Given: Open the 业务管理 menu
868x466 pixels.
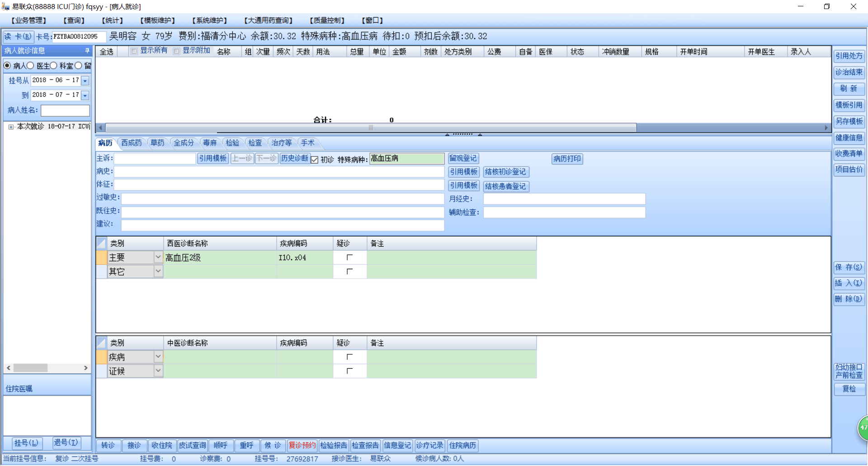Looking at the screenshot, I should (x=28, y=20).
